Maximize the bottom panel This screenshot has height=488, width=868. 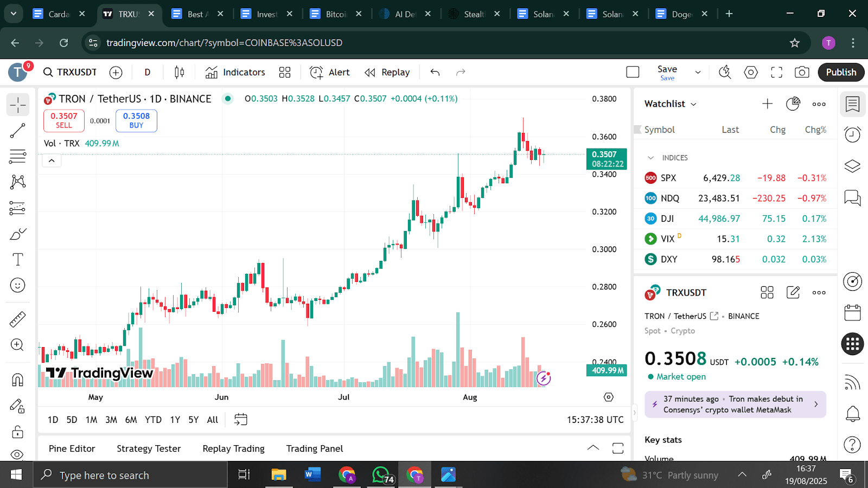[618, 448]
